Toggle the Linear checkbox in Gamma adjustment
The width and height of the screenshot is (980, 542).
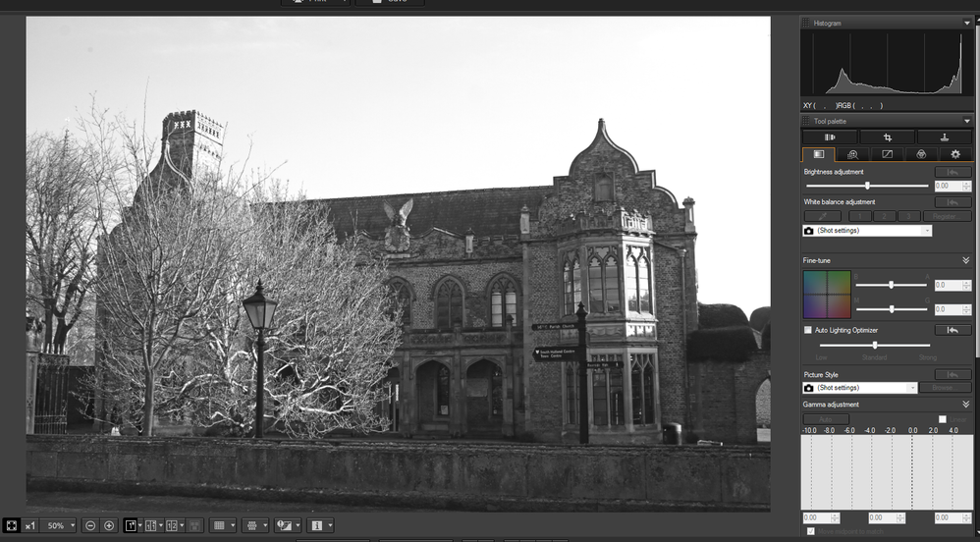pos(942,419)
